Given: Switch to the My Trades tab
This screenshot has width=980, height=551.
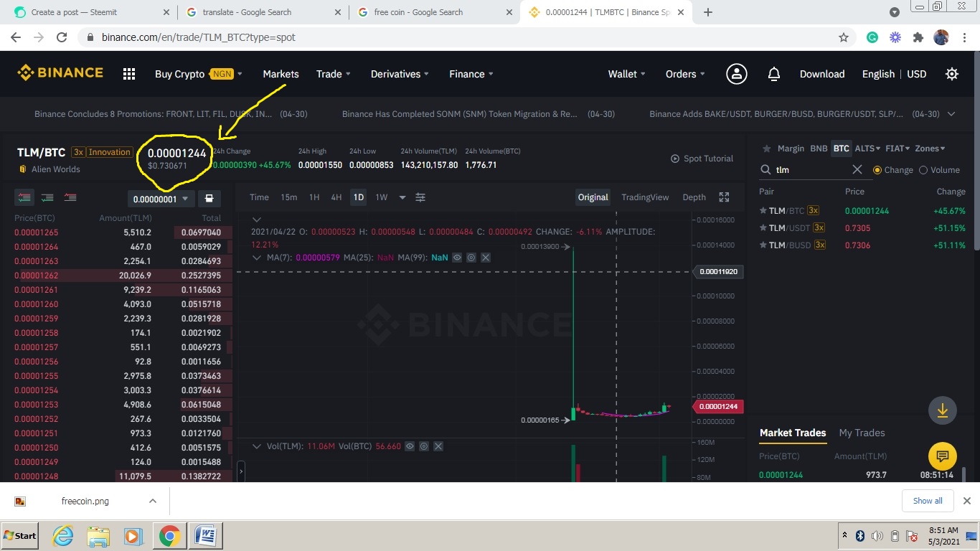Looking at the screenshot, I should click(x=862, y=433).
